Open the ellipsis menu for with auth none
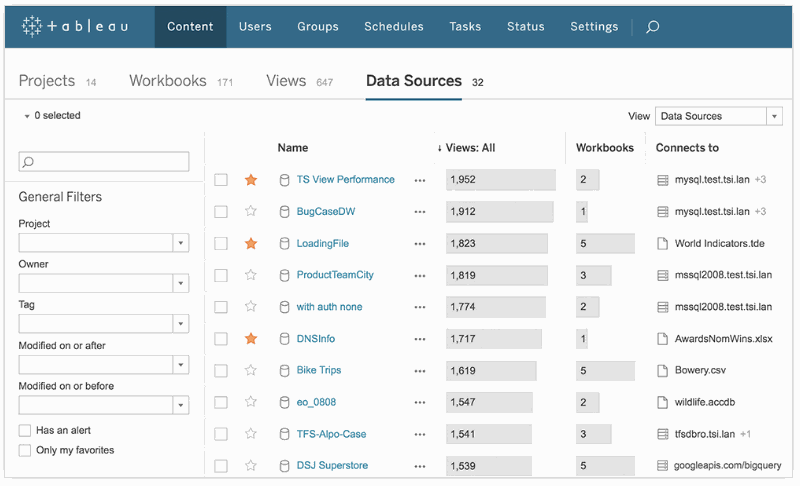 [420, 308]
